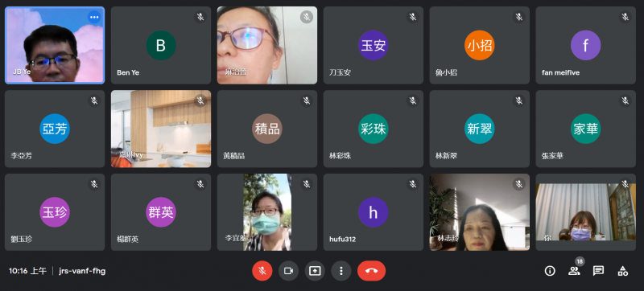Click the muted mic icon on Ben Ye's tile
This screenshot has height=291, width=644.
coord(200,17)
